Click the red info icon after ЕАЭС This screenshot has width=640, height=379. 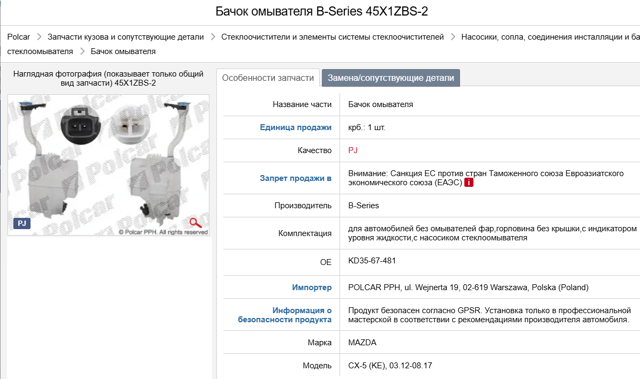(469, 182)
